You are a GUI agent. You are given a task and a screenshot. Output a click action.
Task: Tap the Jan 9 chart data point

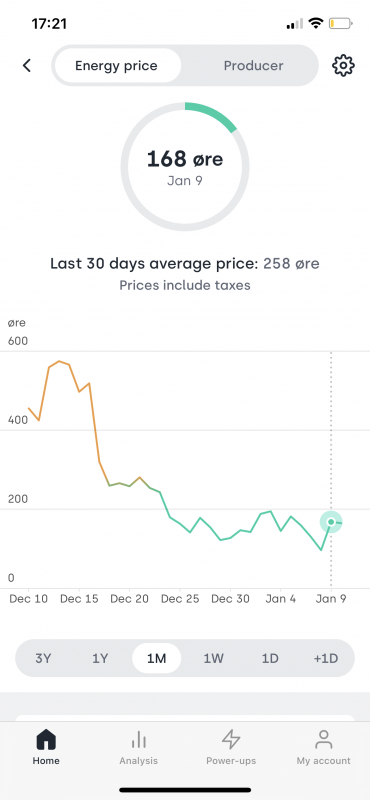(331, 521)
